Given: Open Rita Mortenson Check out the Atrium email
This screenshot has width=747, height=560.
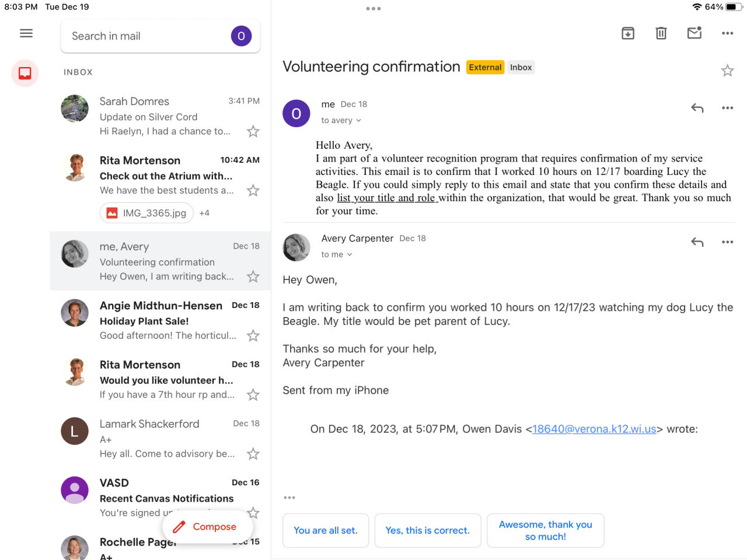Looking at the screenshot, I should [x=160, y=188].
